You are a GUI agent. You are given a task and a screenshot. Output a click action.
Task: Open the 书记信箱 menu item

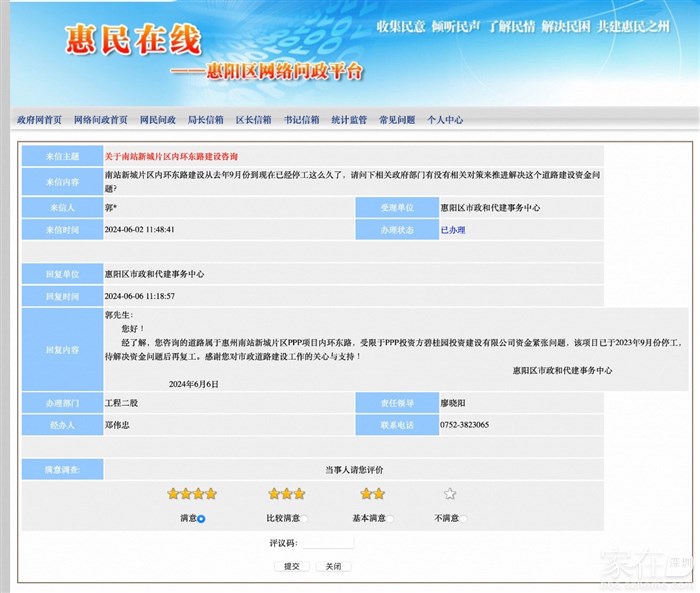point(301,120)
